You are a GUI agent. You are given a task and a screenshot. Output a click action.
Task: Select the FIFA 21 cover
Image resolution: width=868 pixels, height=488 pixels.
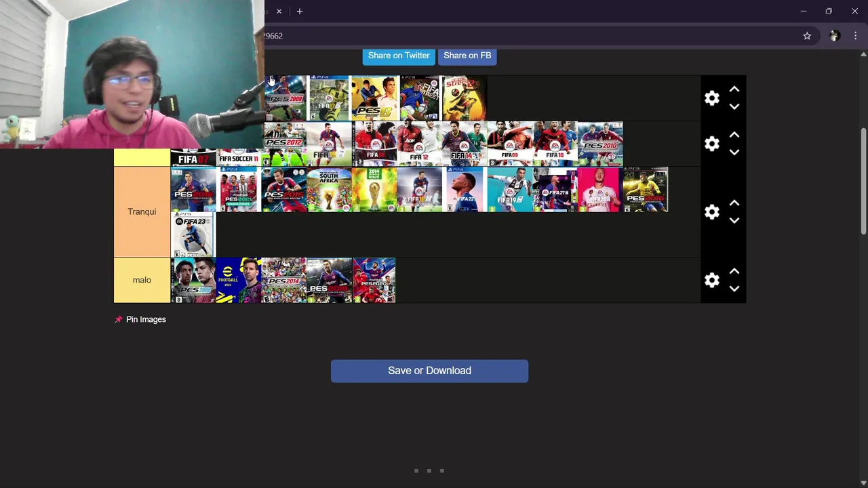(555, 190)
